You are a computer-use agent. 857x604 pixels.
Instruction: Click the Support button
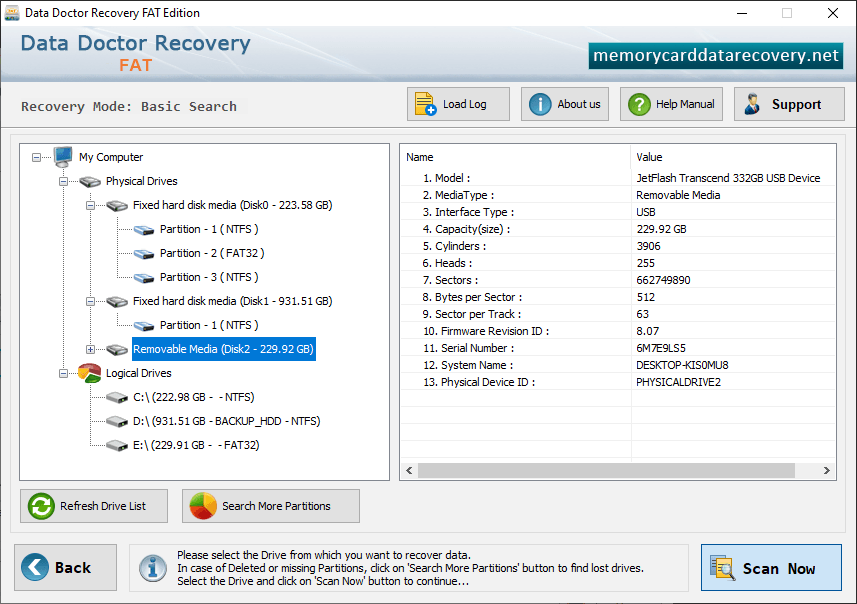tap(789, 104)
